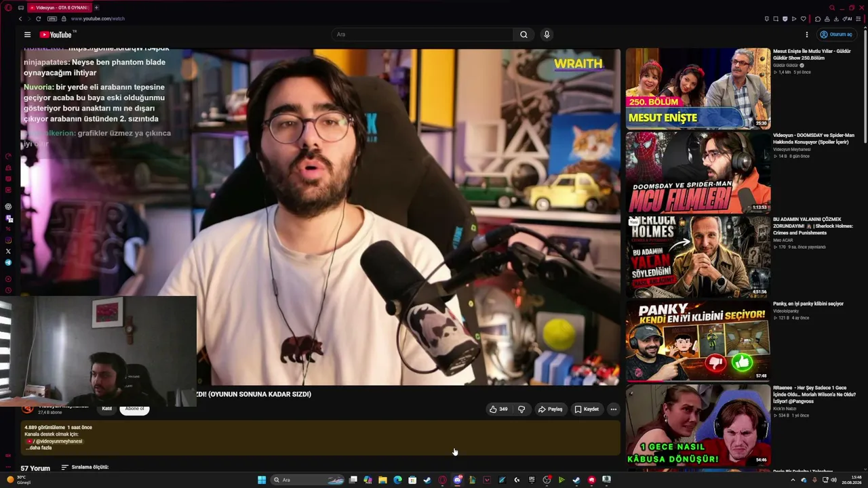Like the video with 349 likes

(498, 409)
